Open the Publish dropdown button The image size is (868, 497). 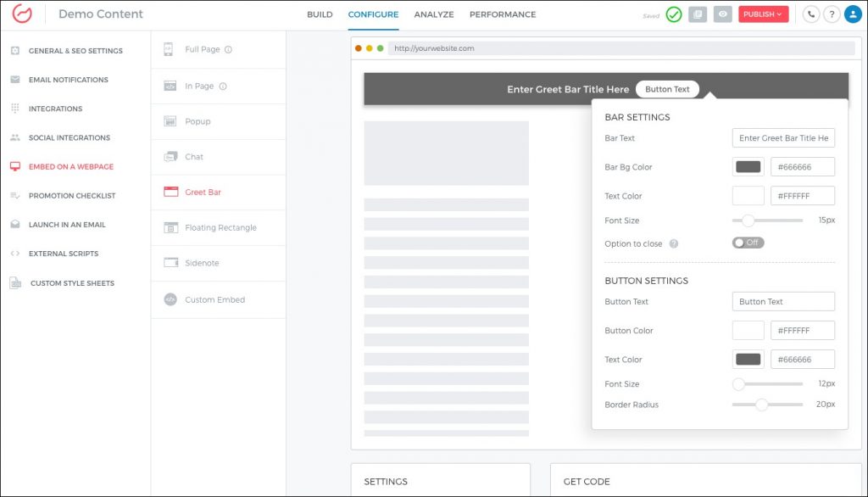coord(763,14)
